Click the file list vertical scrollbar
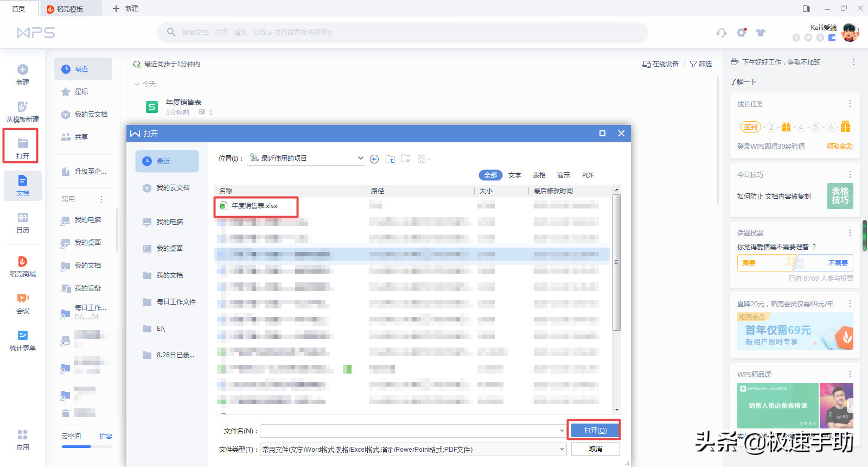This screenshot has width=868, height=467. [x=616, y=262]
